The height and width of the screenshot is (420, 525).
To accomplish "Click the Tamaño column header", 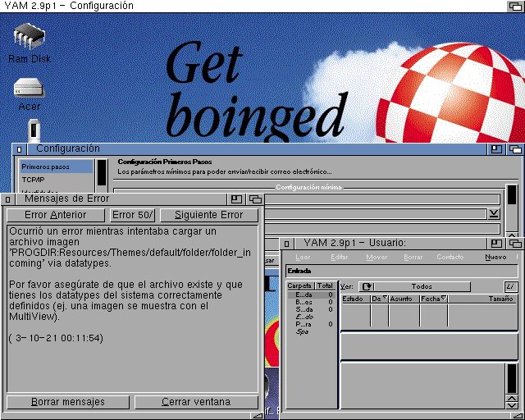I will (x=483, y=299).
